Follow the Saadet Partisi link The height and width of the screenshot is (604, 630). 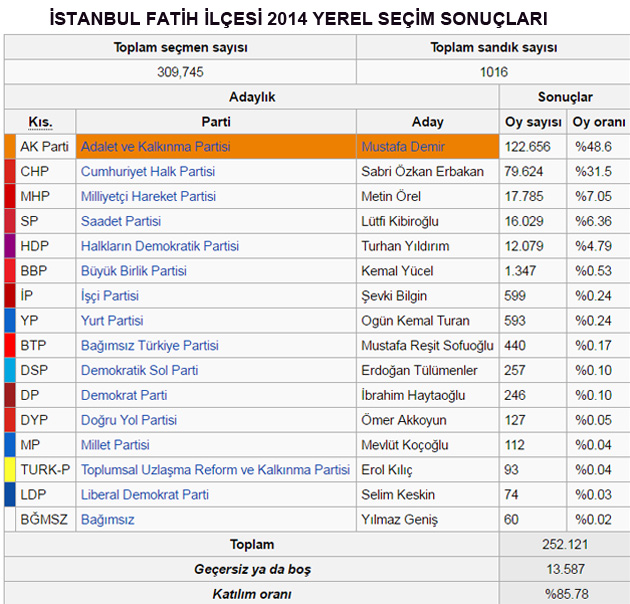click(120, 221)
